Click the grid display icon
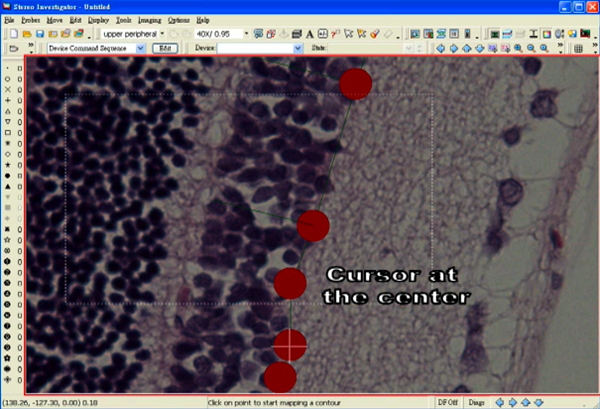This screenshot has height=409, width=600. (580, 48)
